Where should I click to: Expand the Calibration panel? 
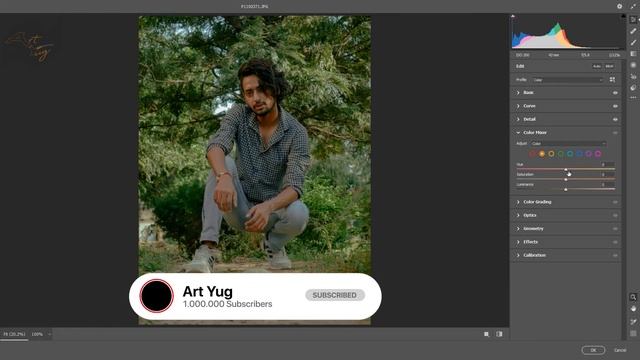(x=518, y=255)
